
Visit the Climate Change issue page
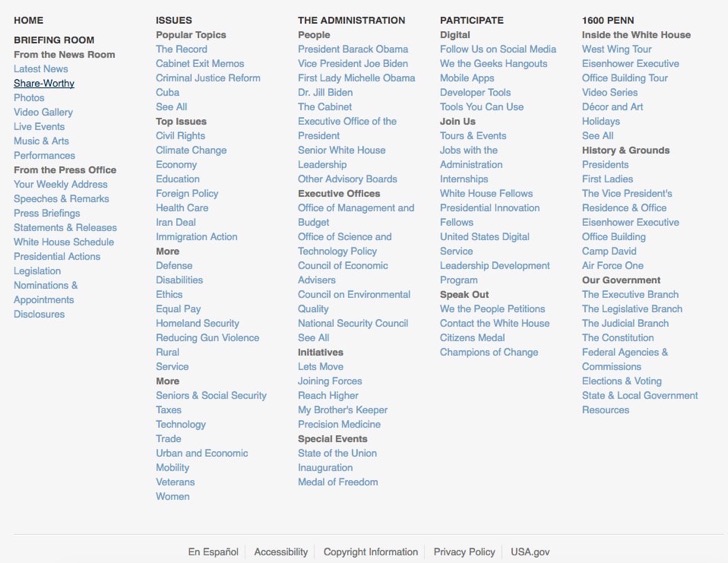coord(191,150)
